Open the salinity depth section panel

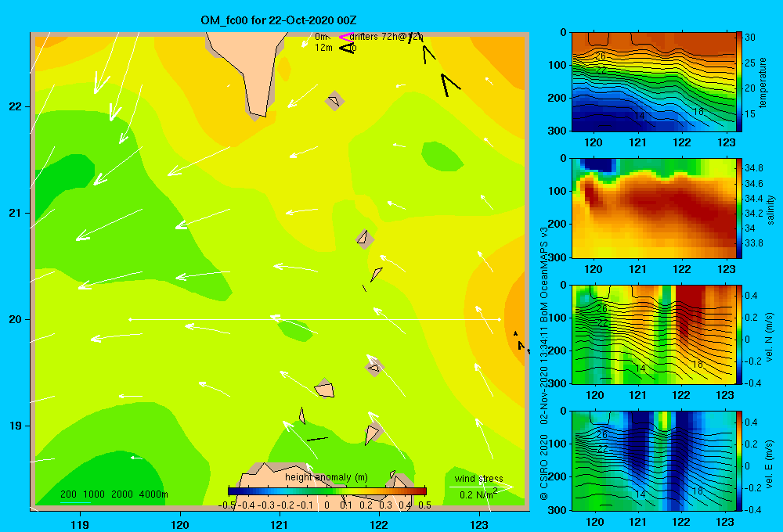(653, 208)
